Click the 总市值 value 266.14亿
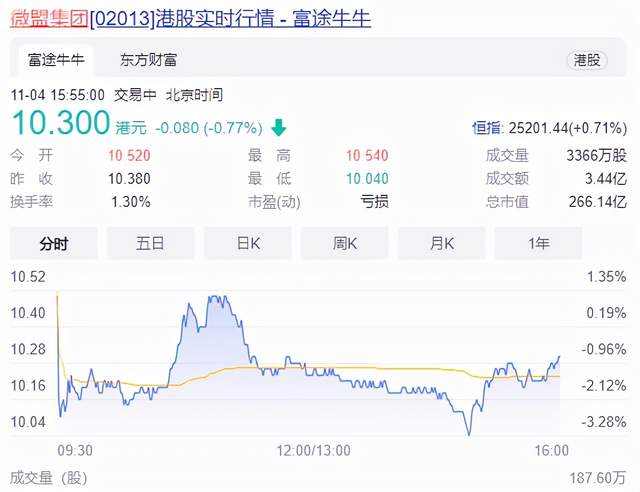This screenshot has width=640, height=492. [598, 201]
